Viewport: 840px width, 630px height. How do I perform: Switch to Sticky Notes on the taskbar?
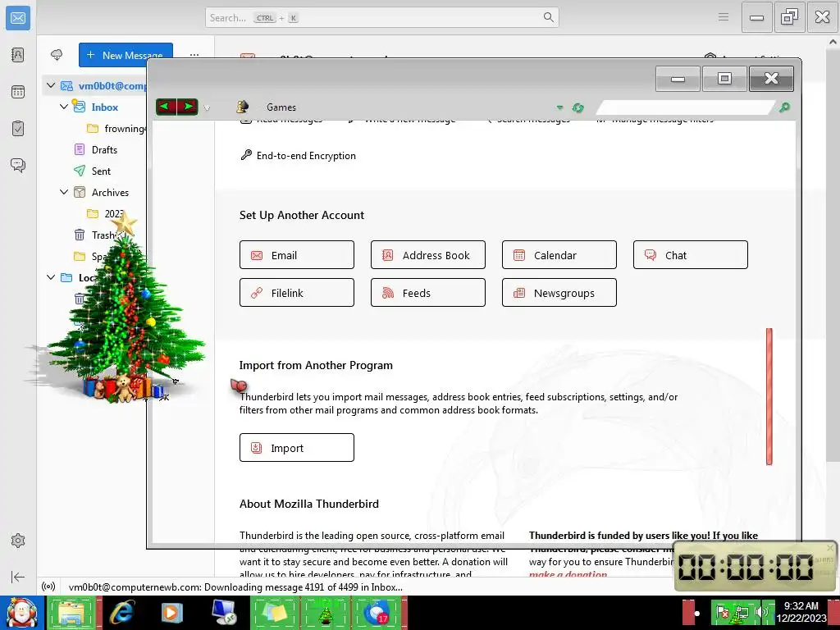(x=276, y=613)
